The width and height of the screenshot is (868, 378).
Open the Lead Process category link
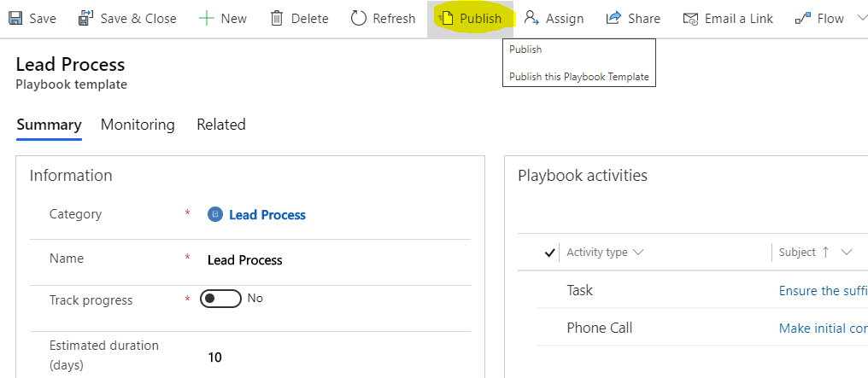[x=267, y=215]
